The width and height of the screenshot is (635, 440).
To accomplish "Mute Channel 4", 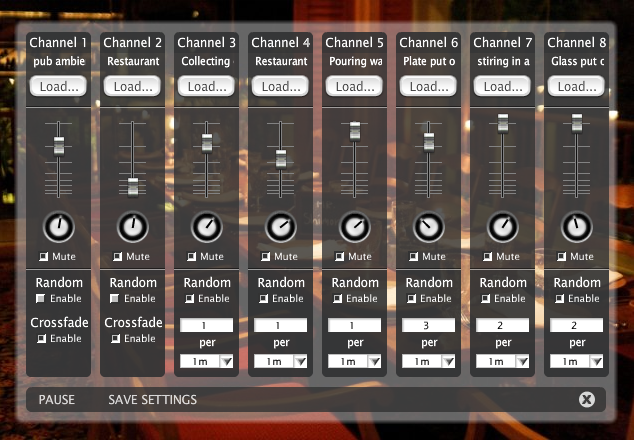I will (265, 256).
